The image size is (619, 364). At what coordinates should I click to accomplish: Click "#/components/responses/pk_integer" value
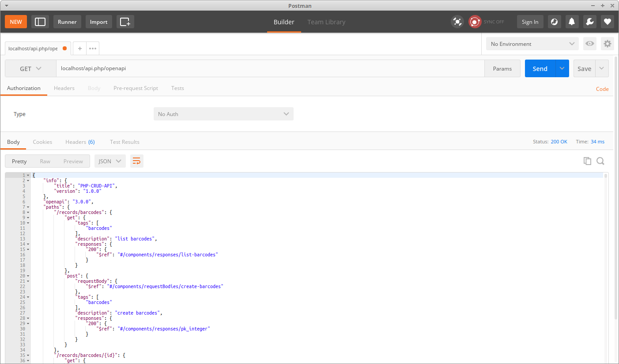pyautogui.click(x=164, y=329)
